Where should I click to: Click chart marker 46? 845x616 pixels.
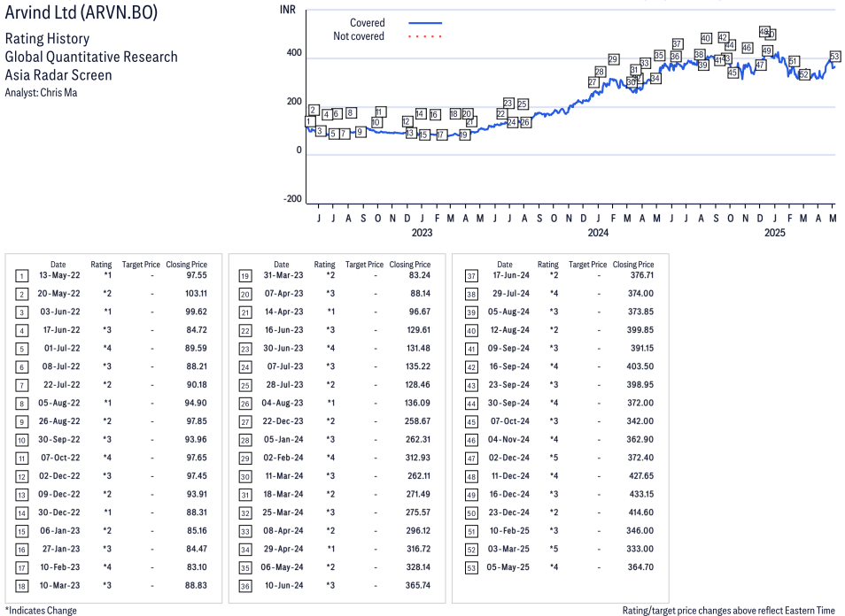(x=747, y=48)
